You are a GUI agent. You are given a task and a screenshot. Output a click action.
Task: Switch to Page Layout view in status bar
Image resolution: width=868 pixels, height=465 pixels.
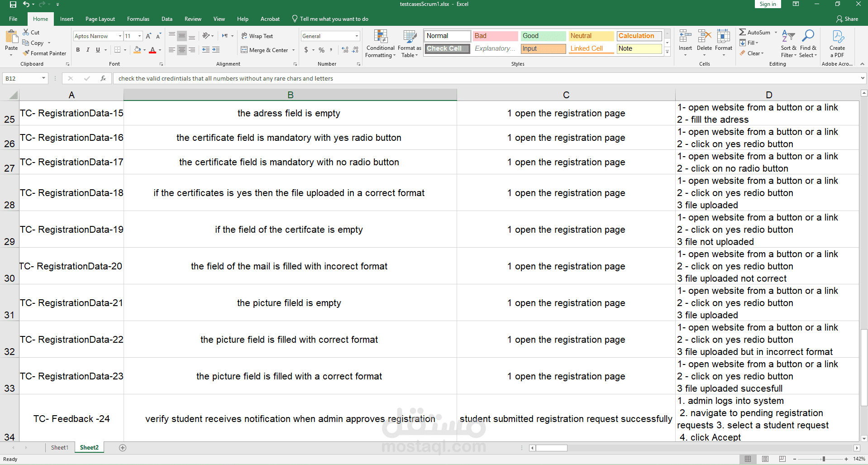click(x=765, y=459)
